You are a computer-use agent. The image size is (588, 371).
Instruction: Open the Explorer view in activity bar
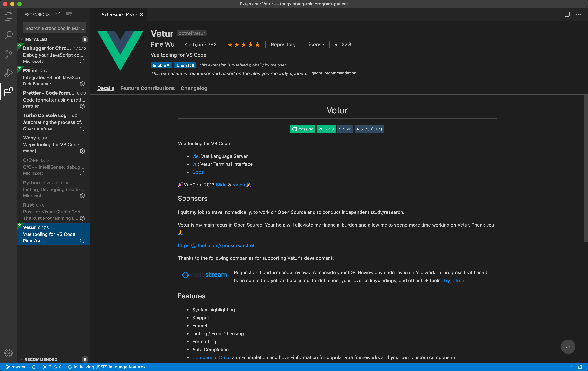click(8, 17)
